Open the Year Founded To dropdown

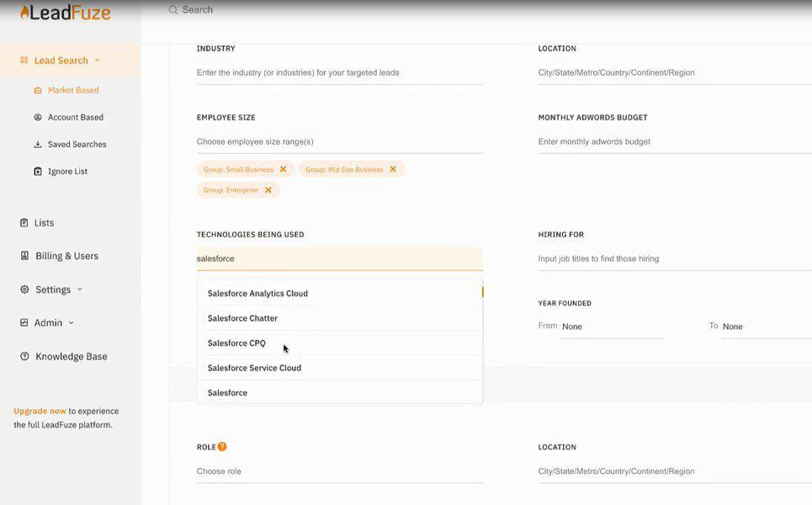767,327
